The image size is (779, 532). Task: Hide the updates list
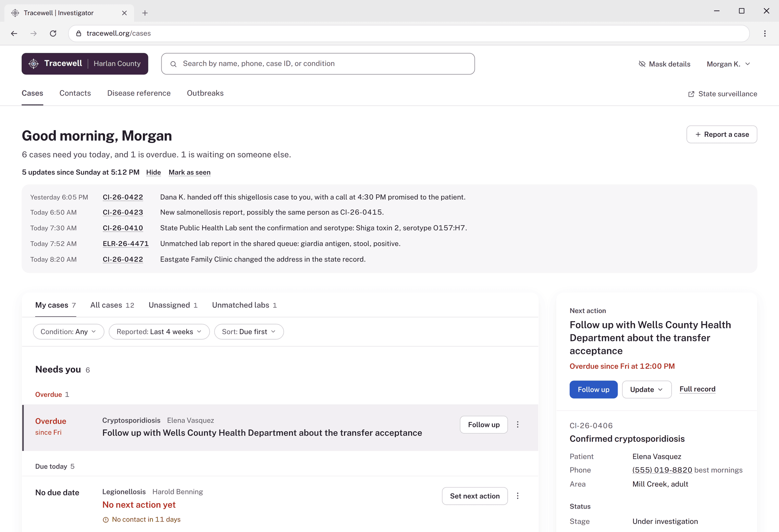point(154,172)
